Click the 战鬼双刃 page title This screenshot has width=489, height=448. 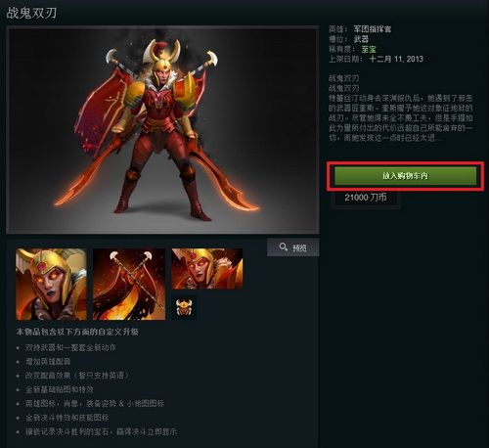pos(31,13)
